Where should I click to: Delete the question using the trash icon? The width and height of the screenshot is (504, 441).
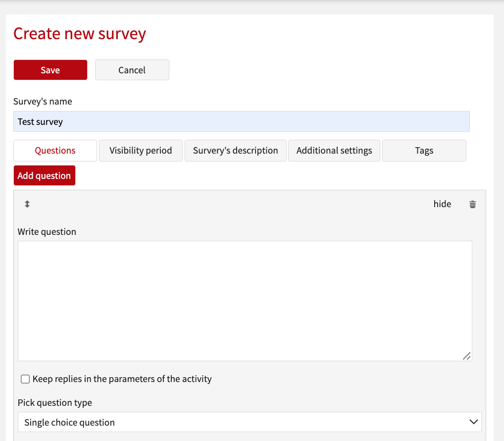pyautogui.click(x=472, y=204)
